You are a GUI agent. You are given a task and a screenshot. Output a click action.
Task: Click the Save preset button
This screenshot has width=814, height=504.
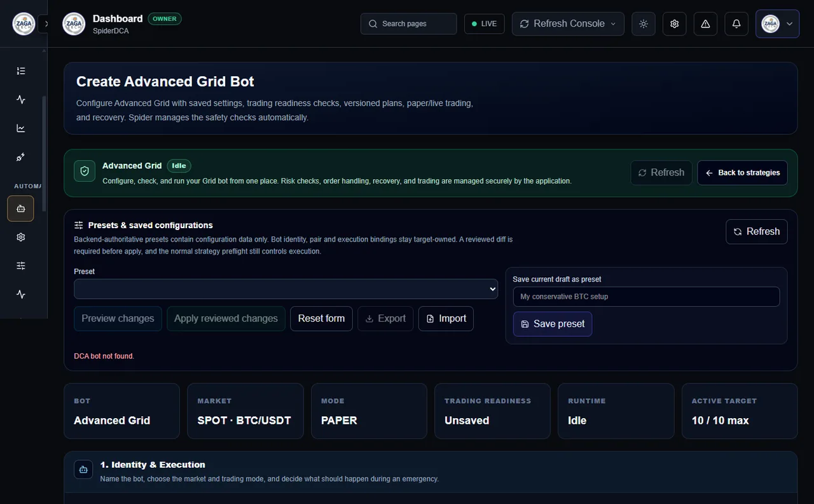tap(553, 324)
